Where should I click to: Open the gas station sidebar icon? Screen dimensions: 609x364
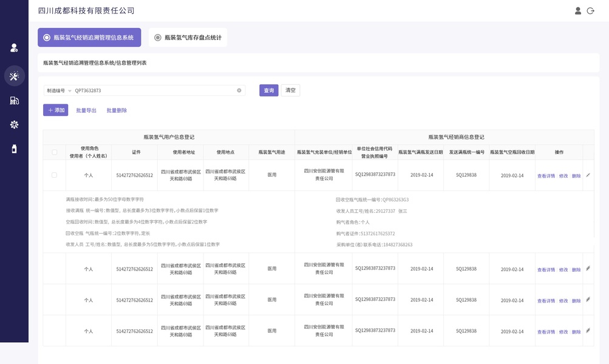(x=14, y=100)
